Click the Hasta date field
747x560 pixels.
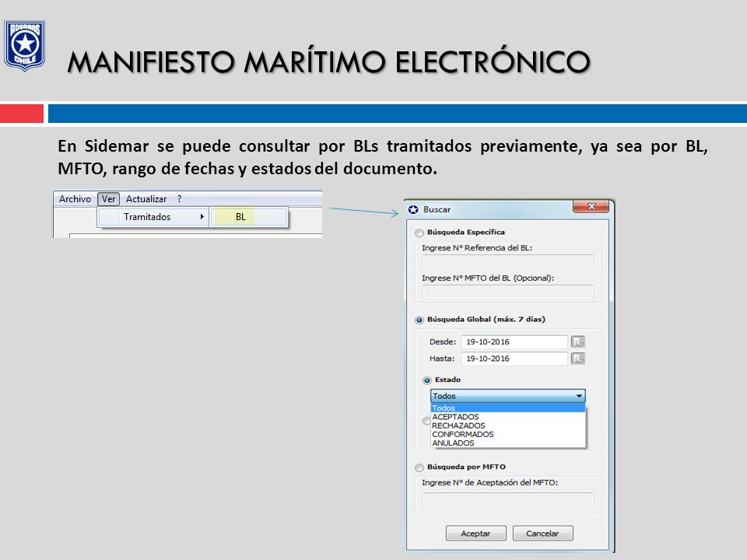pyautogui.click(x=514, y=359)
